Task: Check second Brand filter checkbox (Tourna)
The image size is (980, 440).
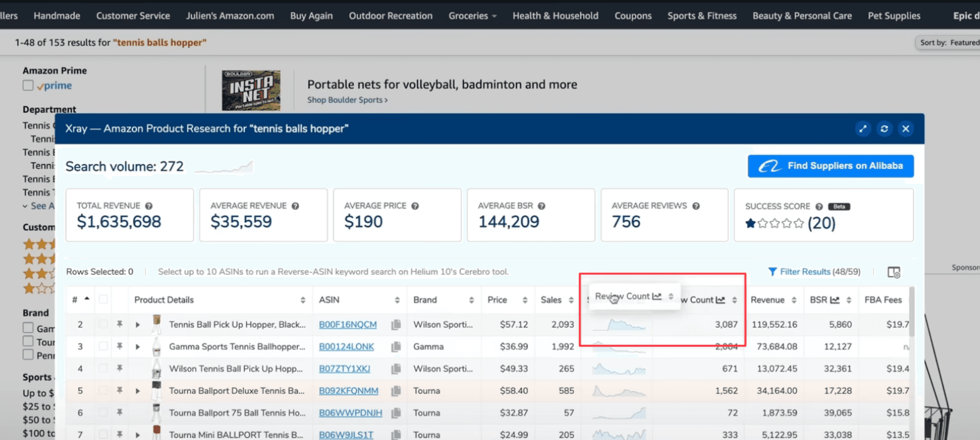Action: 28,341
